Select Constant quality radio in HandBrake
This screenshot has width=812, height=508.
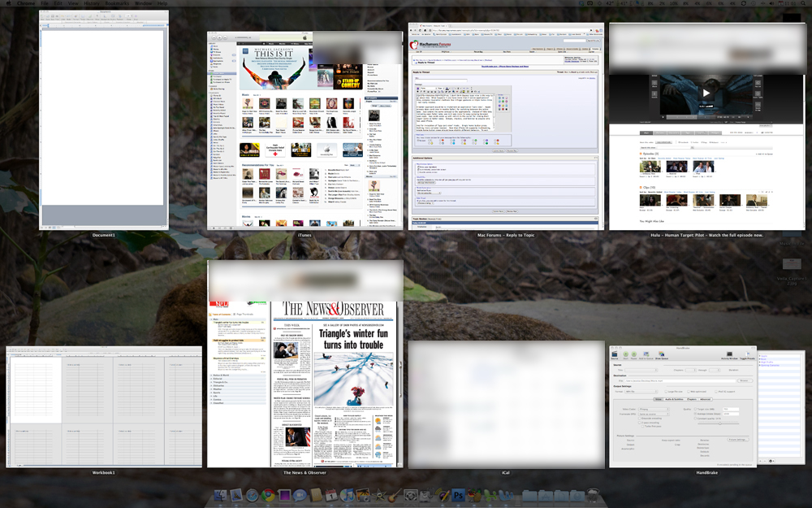(x=695, y=419)
